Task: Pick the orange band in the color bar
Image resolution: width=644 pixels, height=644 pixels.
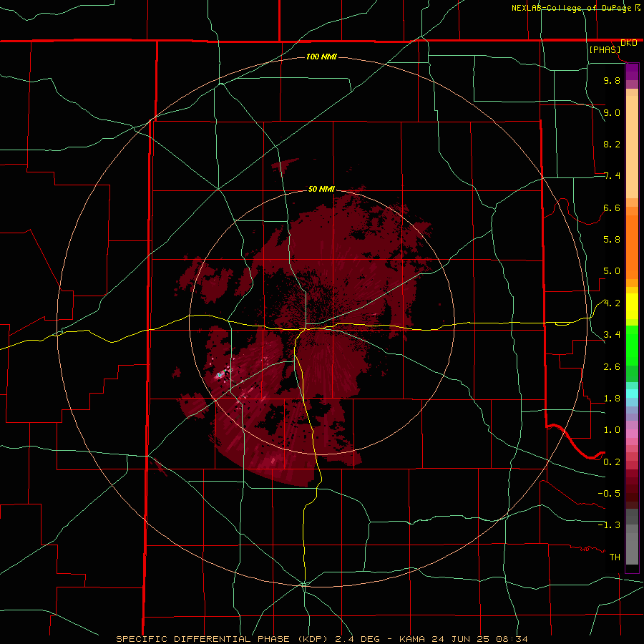Action: [632, 246]
